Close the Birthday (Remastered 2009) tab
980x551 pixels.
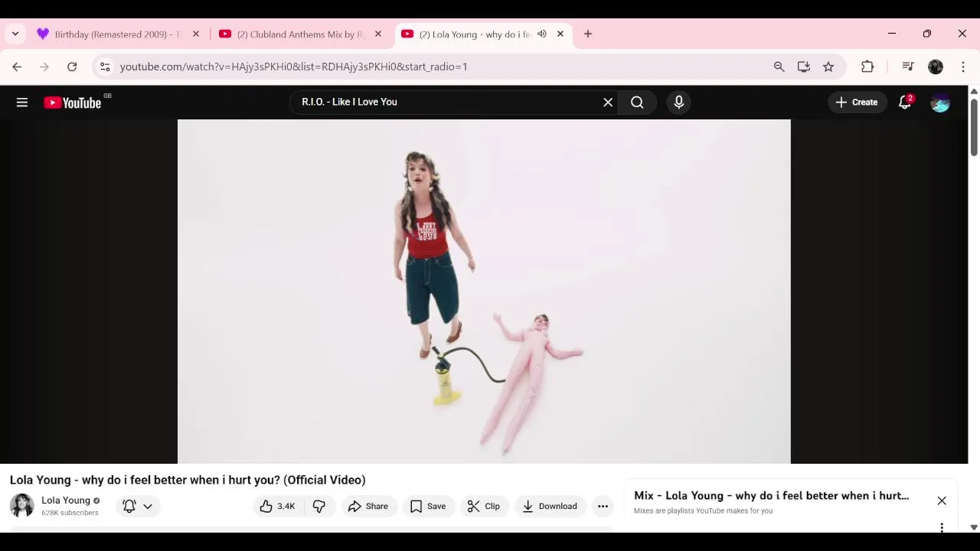tap(196, 34)
